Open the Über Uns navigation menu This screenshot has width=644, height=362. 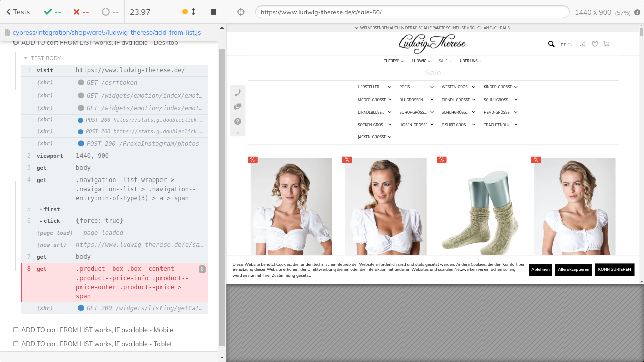(x=470, y=61)
